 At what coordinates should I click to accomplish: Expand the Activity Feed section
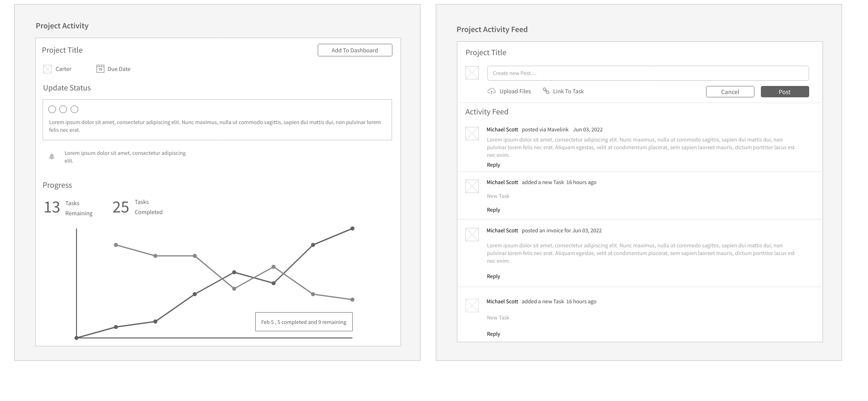[487, 112]
